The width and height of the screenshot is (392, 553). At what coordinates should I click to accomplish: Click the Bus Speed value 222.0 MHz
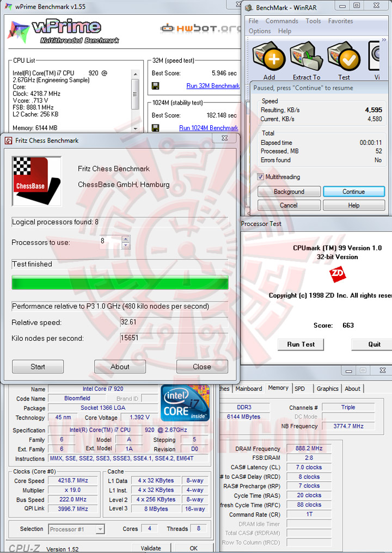[x=73, y=500]
